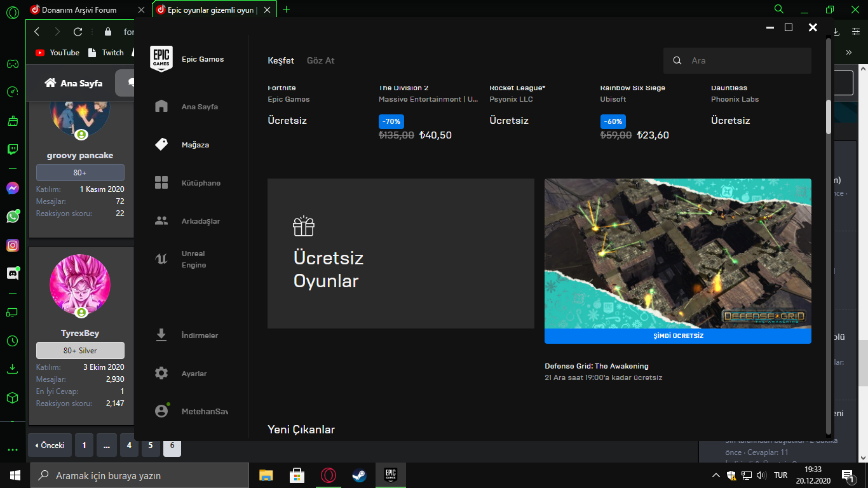Click the Epic Games logo in the launcher
868x488 pixels.
coord(161,58)
